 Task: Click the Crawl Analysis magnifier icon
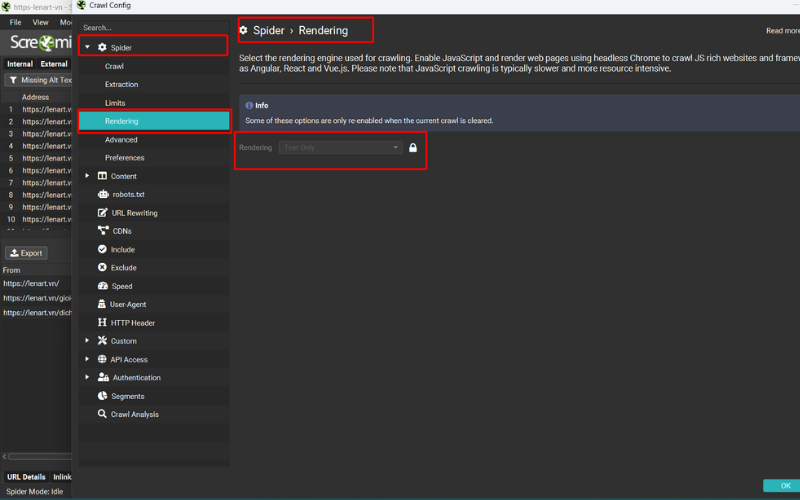point(102,414)
